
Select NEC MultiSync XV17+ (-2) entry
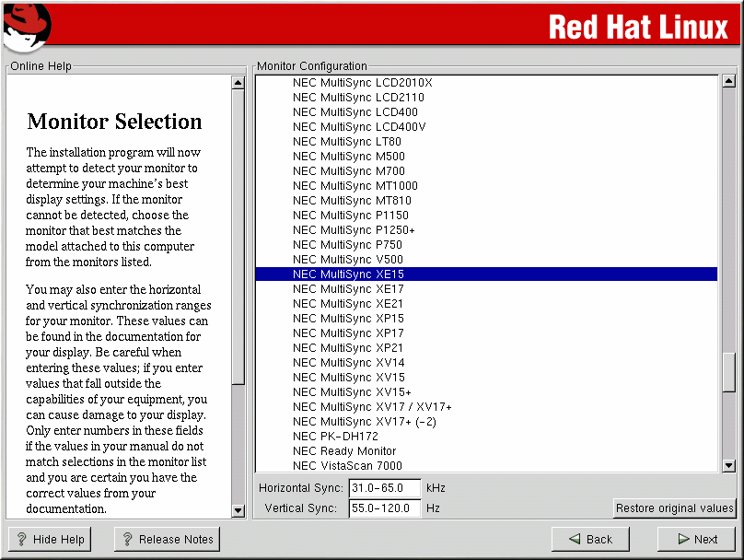click(x=364, y=422)
